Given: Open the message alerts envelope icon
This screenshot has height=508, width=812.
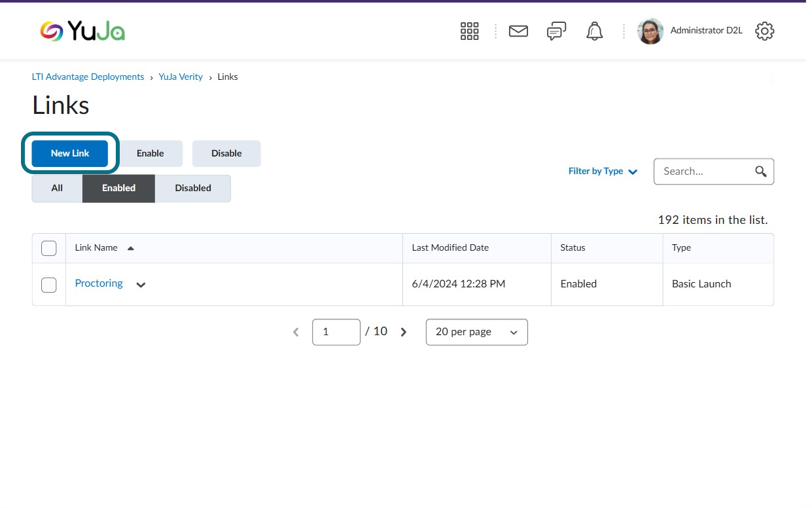Looking at the screenshot, I should pyautogui.click(x=518, y=31).
